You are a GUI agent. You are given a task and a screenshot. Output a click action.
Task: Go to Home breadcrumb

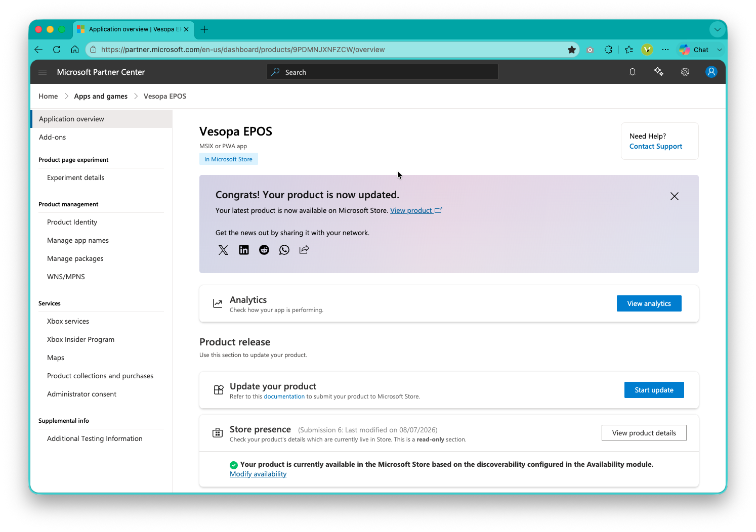coord(48,96)
